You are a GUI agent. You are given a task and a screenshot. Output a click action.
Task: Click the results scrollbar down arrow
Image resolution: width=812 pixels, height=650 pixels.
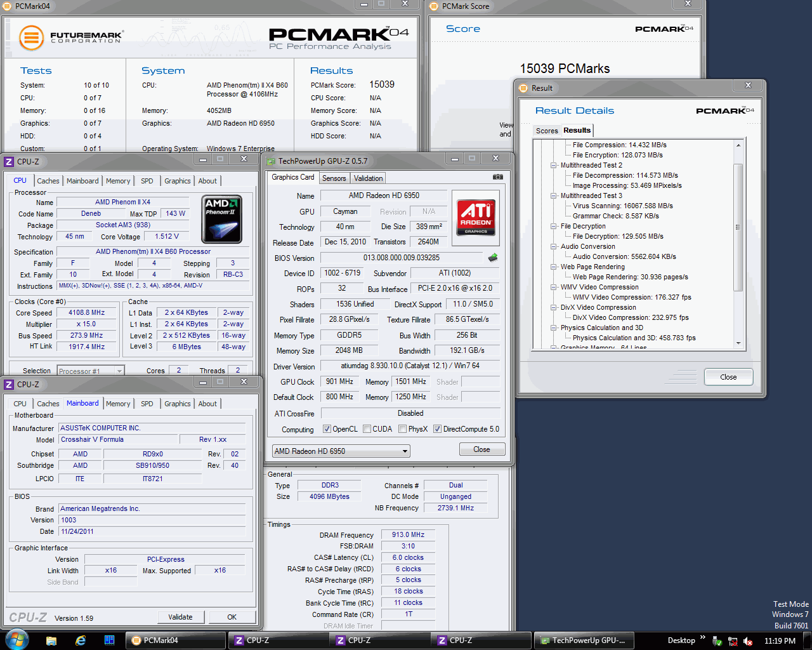738,343
